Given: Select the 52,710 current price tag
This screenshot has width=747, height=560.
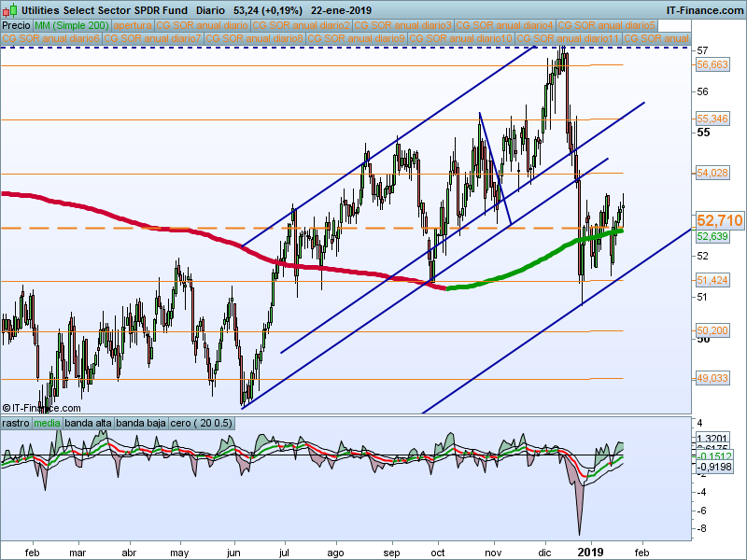Looking at the screenshot, I should pyautogui.click(x=719, y=220).
